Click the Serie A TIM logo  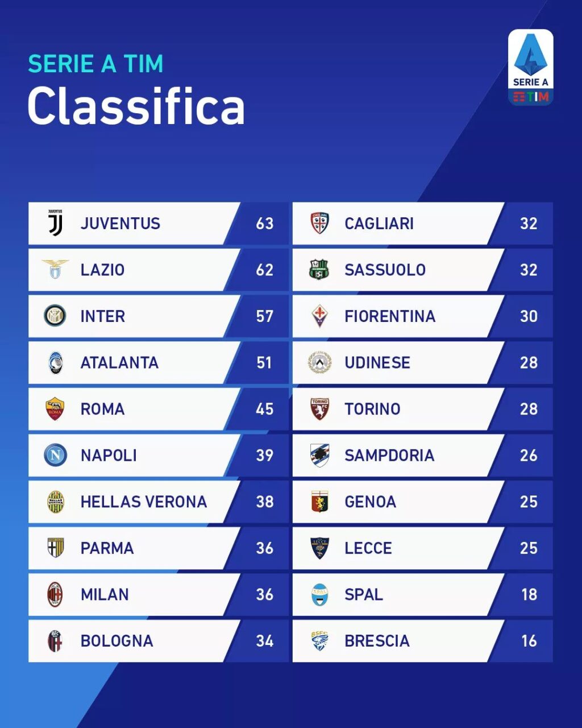pos(530,68)
